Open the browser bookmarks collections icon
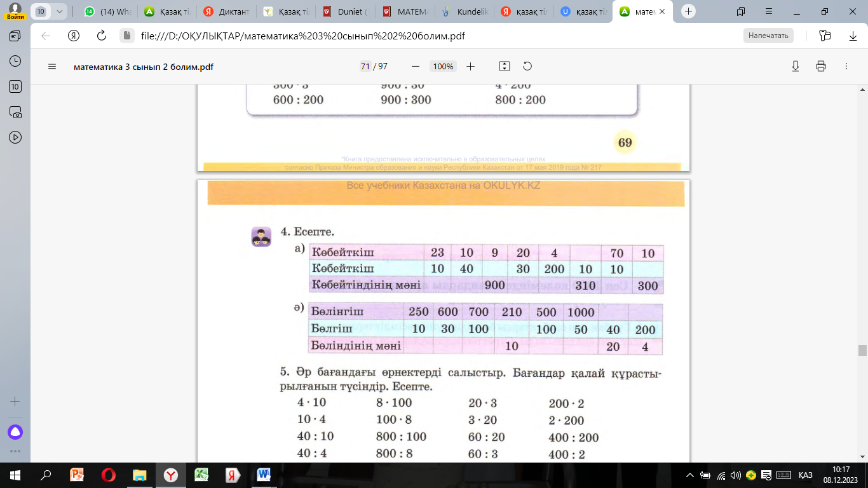The image size is (868, 488). pos(741,11)
